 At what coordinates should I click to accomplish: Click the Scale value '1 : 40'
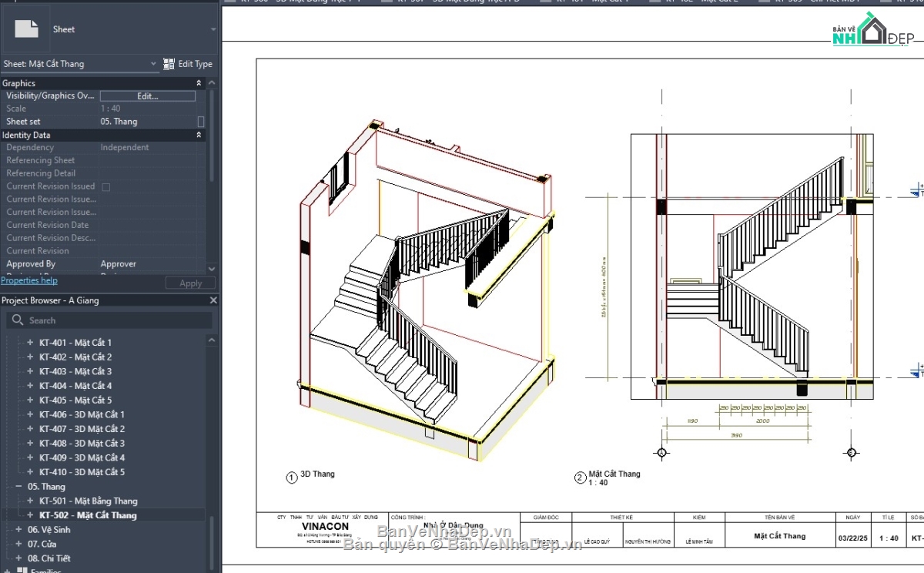pyautogui.click(x=111, y=109)
